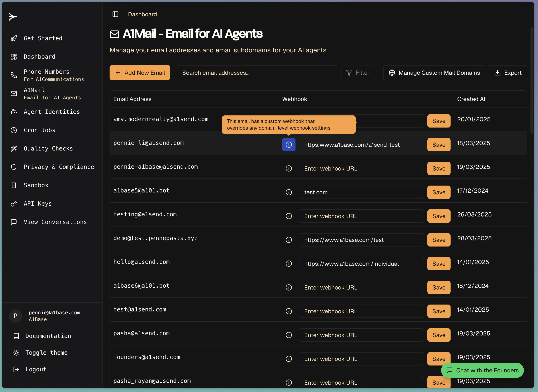Click info icon for pennie-a1base@a1send.com
This screenshot has height=392, width=538.
tap(289, 168)
